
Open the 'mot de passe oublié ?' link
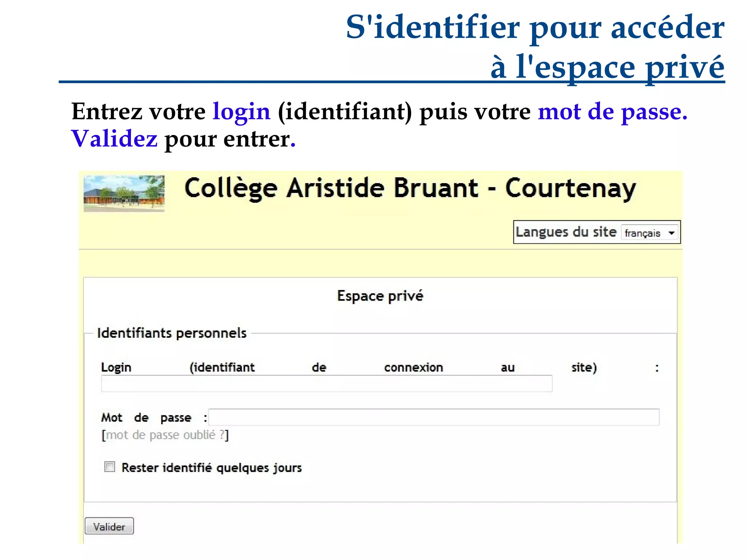165,435
